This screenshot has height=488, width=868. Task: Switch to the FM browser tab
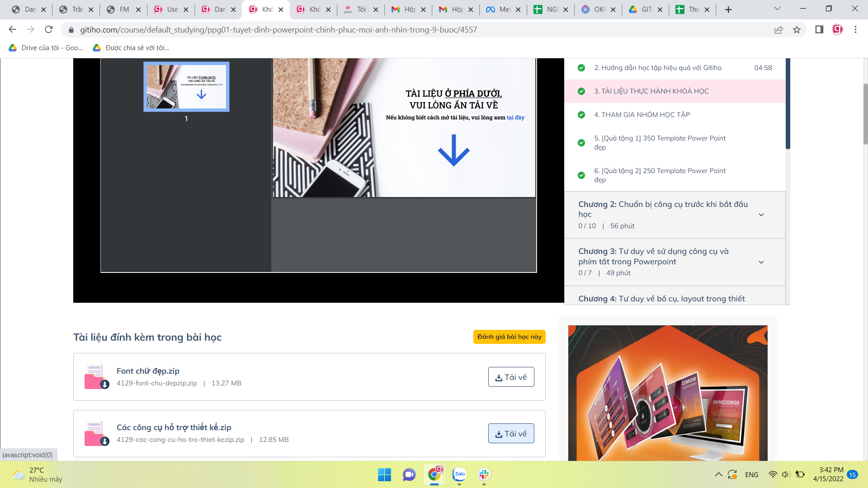click(x=123, y=9)
